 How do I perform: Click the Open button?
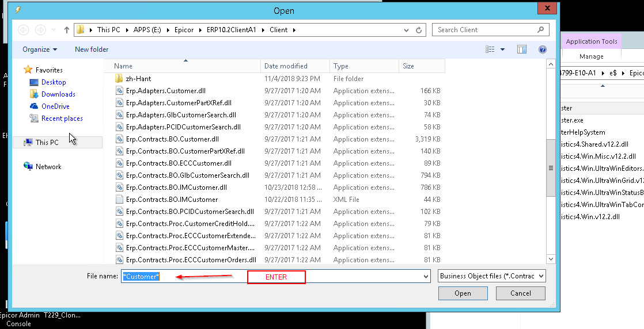point(463,293)
